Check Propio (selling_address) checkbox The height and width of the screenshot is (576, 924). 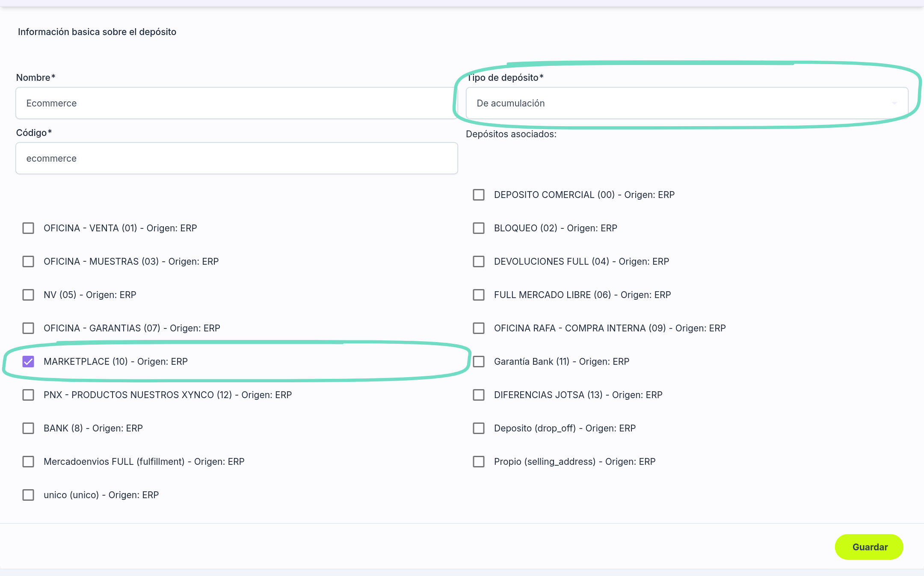(x=479, y=462)
